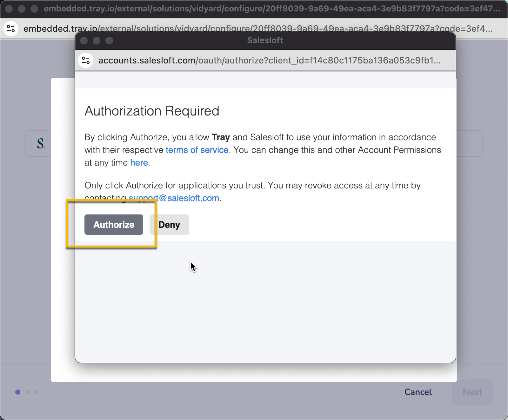Click the Authorize button

point(114,225)
